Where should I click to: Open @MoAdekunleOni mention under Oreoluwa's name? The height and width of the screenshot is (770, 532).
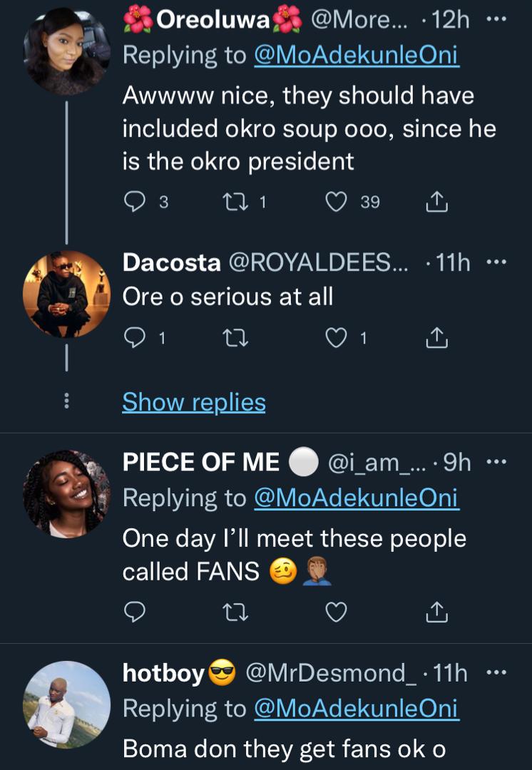pos(357,56)
